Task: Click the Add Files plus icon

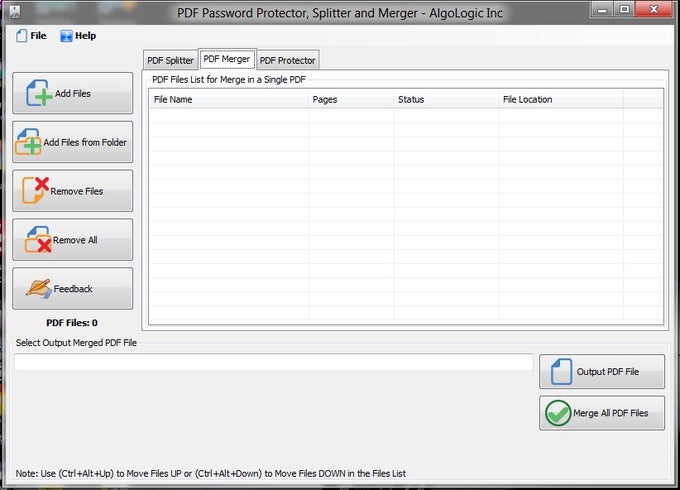Action: [39, 93]
